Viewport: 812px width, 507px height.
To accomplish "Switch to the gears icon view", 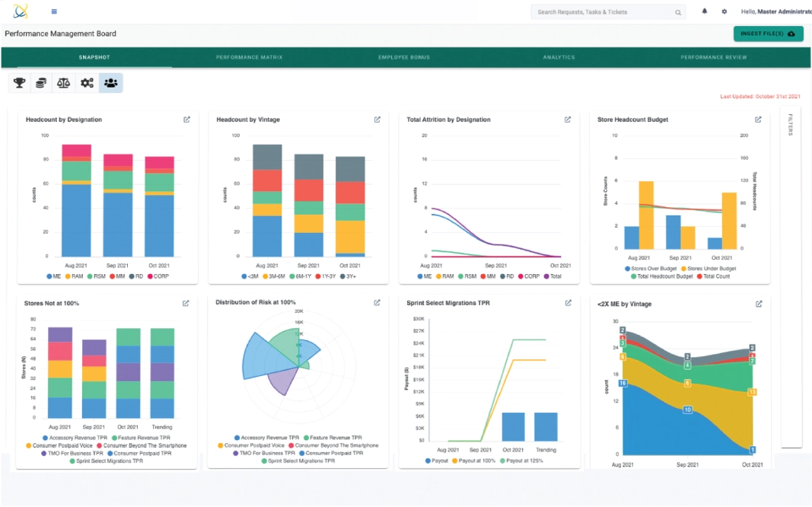I will tap(87, 83).
